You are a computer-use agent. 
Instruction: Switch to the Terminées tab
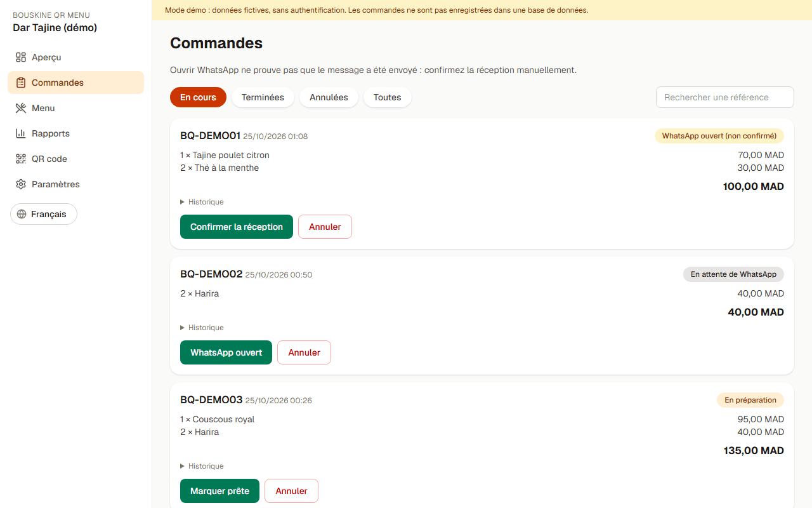pyautogui.click(x=263, y=97)
